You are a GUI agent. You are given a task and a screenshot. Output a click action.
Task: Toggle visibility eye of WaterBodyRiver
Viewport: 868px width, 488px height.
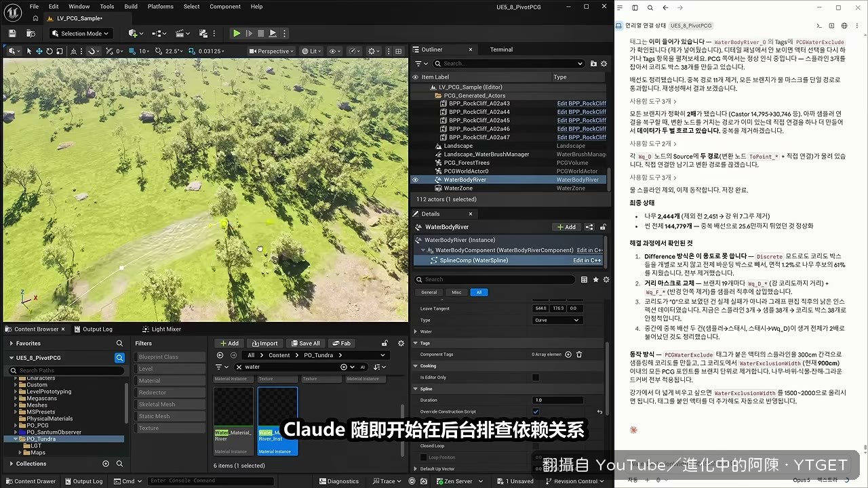click(415, 180)
